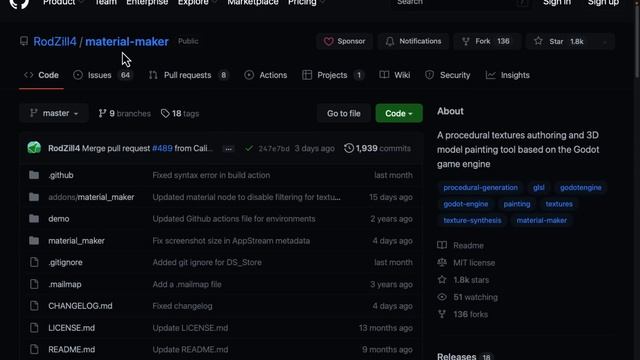The width and height of the screenshot is (640, 360).
Task: Switch to the Issues tab
Action: pyautogui.click(x=103, y=75)
